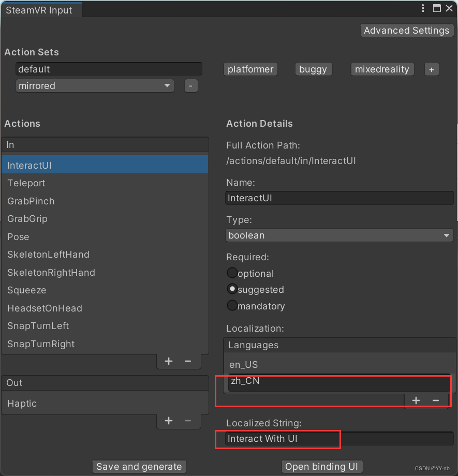The width and height of the screenshot is (458, 476).
Task: Select the optional requirement radio
Action: coord(232,273)
